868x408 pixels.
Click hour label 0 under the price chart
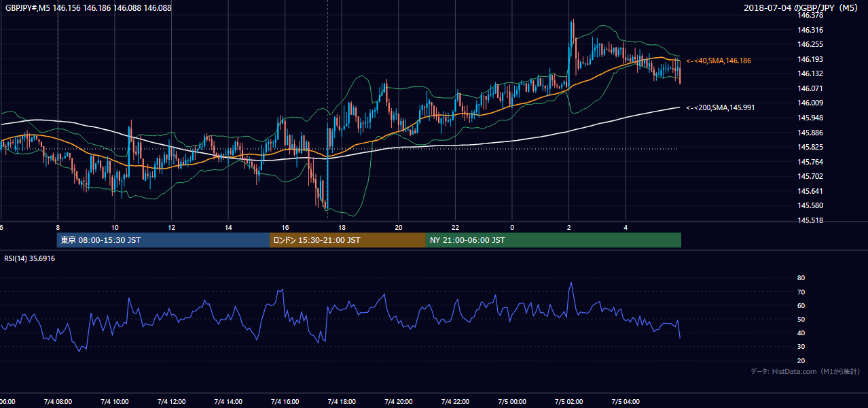point(512,228)
